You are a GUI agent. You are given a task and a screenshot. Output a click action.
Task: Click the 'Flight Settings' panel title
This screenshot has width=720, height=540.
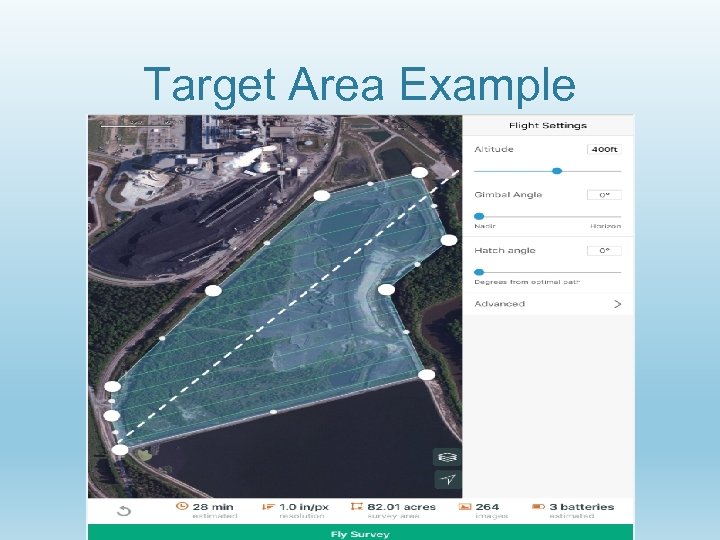pyautogui.click(x=548, y=125)
